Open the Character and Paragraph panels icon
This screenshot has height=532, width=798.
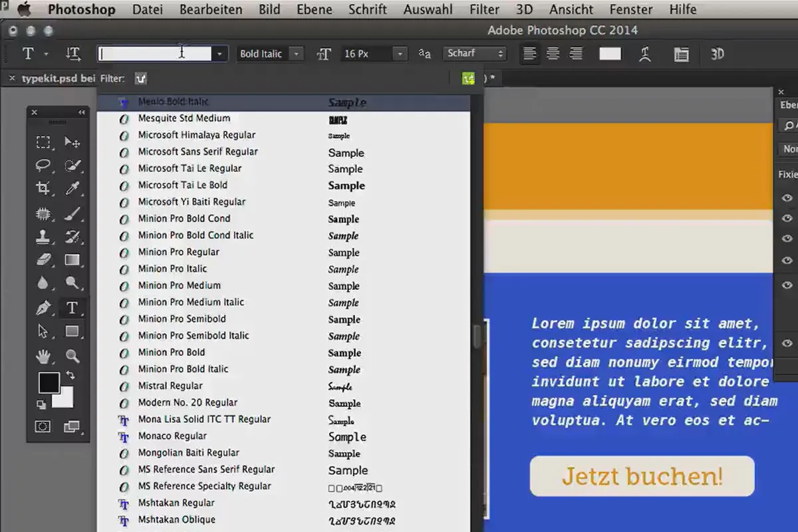click(x=681, y=54)
